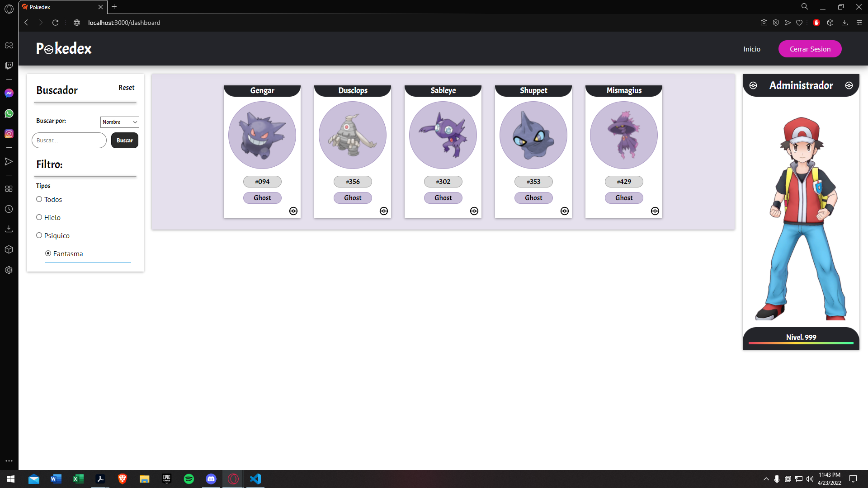Click the Mismagius sprite image

[624, 135]
